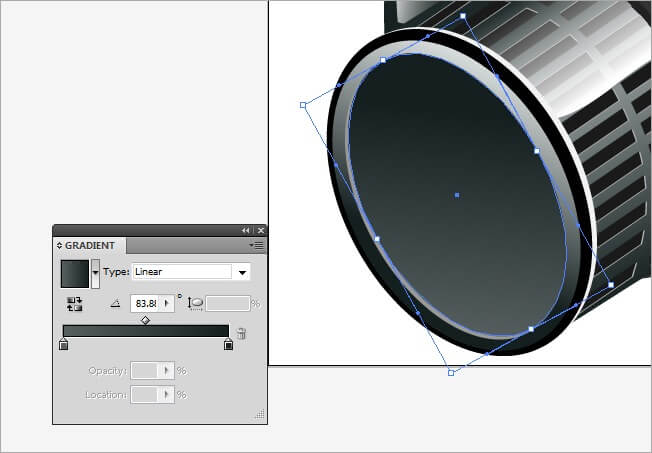Click the aspect ratio icon
The width and height of the screenshot is (652, 453).
[x=195, y=304]
